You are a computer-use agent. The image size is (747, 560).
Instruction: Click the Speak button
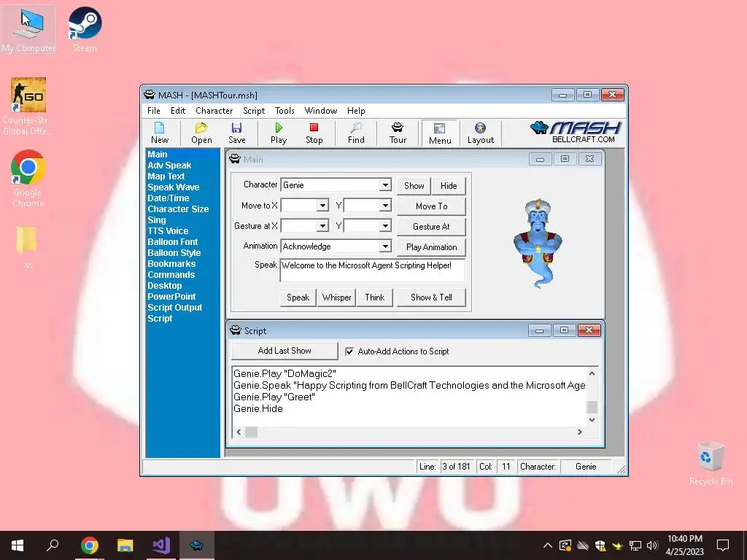coord(298,297)
